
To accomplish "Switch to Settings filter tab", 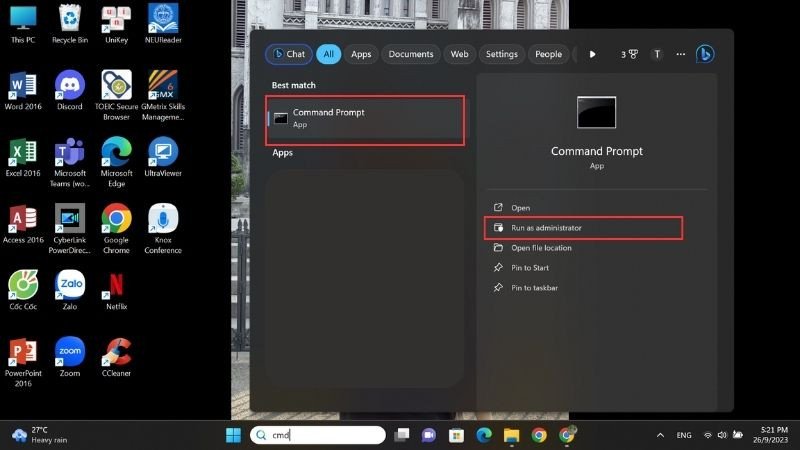I will 502,54.
